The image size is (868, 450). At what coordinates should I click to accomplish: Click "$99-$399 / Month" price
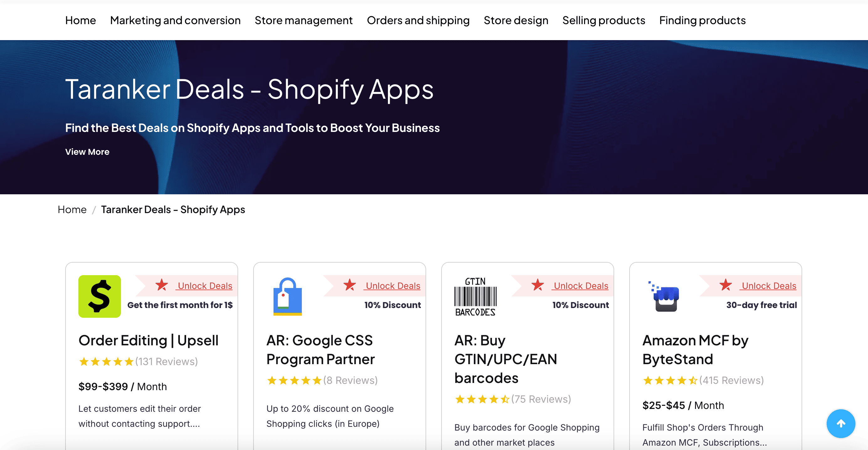(x=123, y=386)
